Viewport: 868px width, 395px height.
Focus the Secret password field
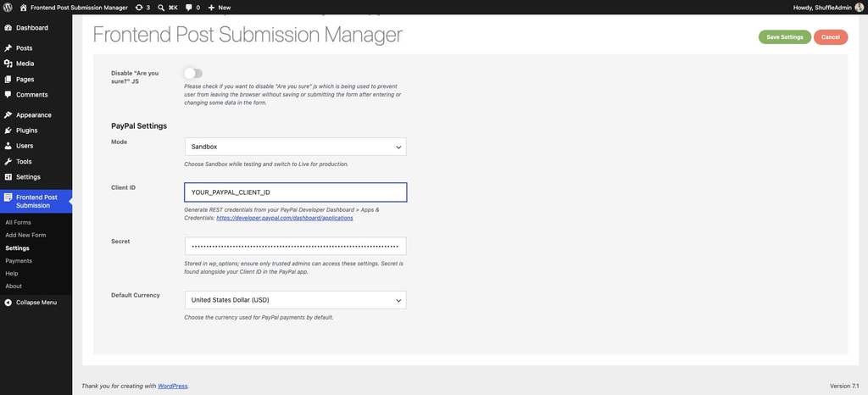[x=295, y=246]
